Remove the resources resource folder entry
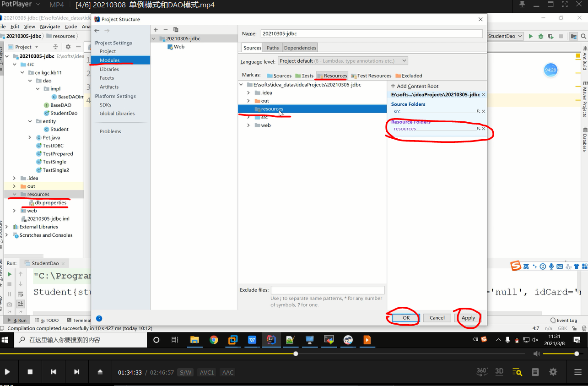The image size is (588, 386). point(483,129)
